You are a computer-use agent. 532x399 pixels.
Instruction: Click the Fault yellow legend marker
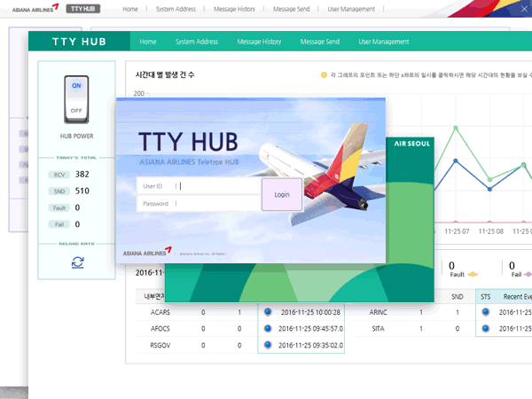pos(473,274)
